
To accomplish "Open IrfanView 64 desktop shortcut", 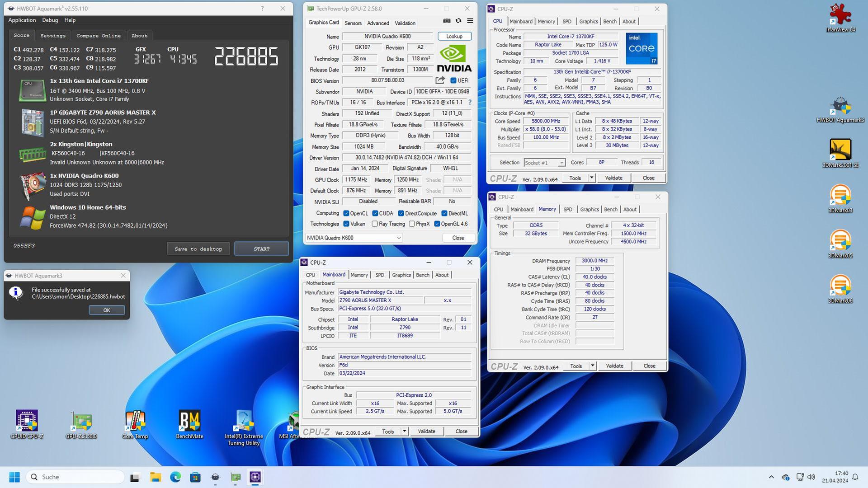I will [840, 17].
